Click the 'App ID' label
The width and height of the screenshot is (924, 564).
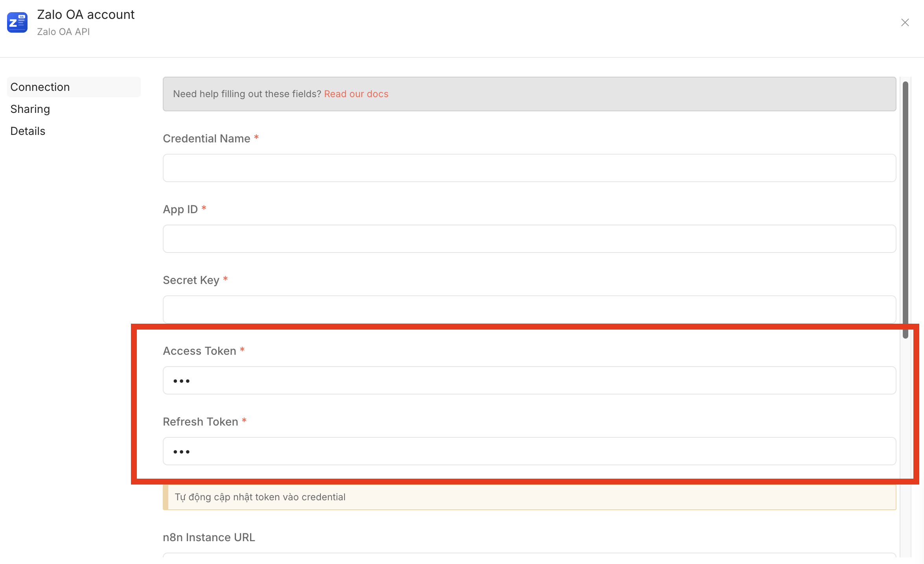(x=180, y=209)
